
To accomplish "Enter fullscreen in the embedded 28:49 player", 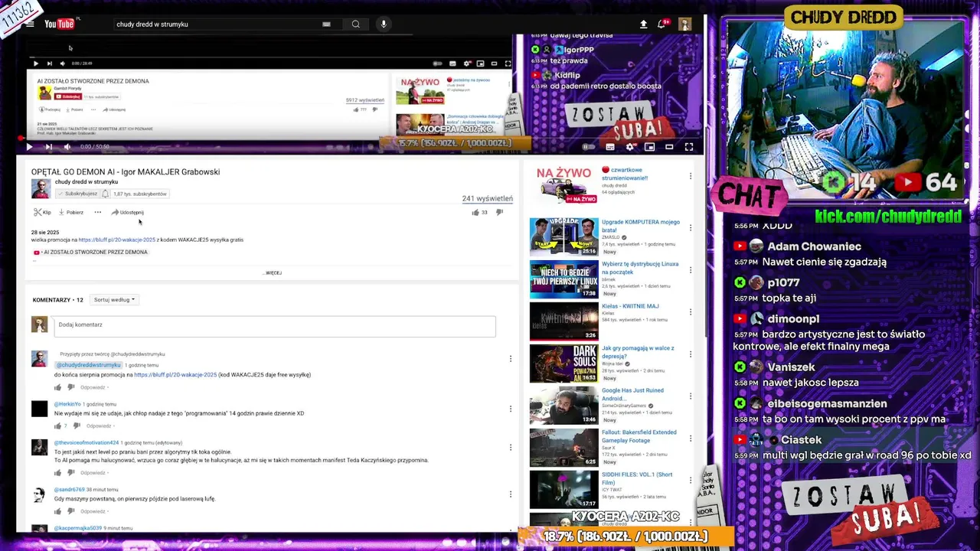I will [x=507, y=64].
